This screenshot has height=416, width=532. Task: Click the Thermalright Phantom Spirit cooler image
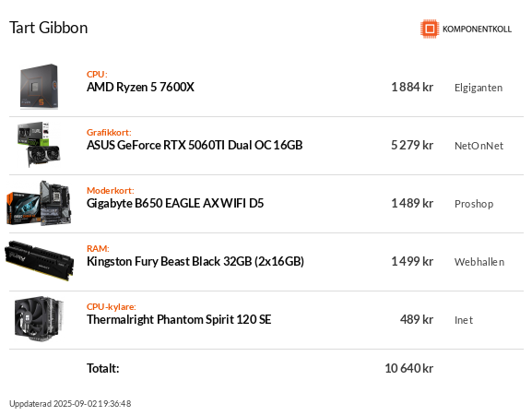click(x=39, y=318)
